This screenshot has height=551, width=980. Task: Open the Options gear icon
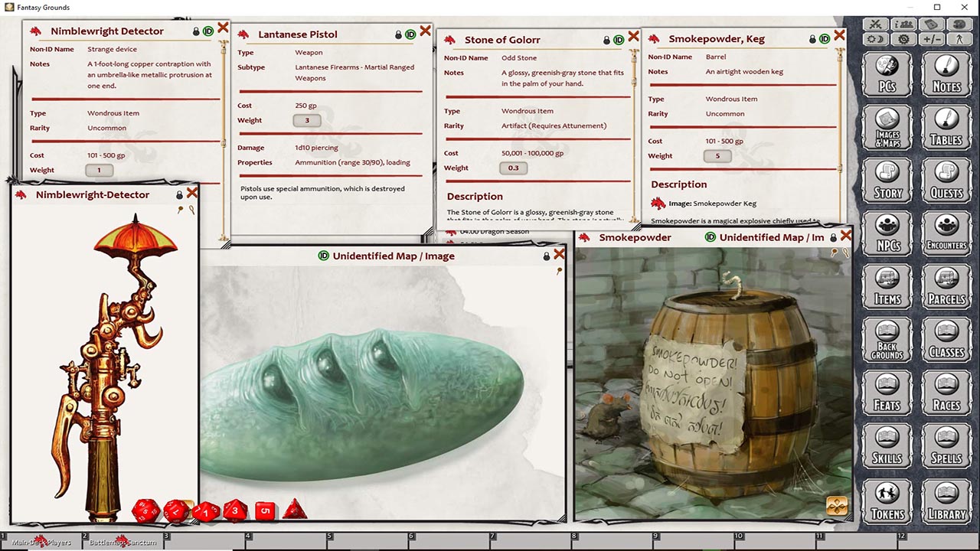903,39
